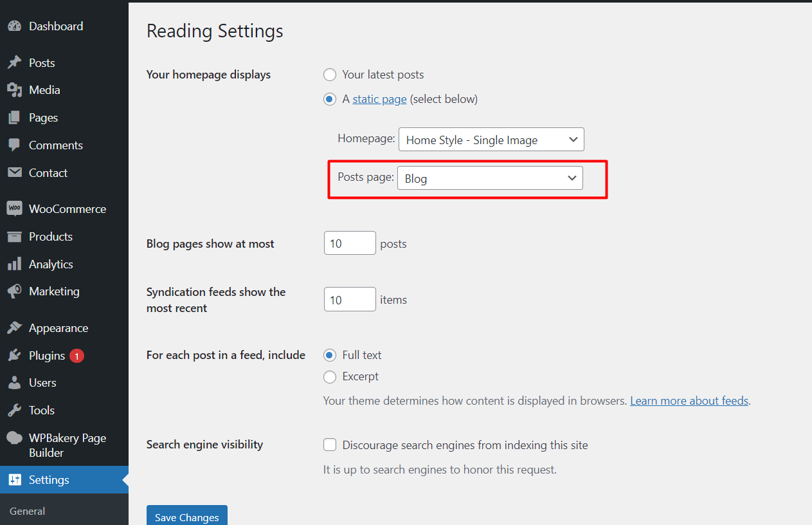The height and width of the screenshot is (525, 812).
Task: Open the Posts menu
Action: pos(42,63)
